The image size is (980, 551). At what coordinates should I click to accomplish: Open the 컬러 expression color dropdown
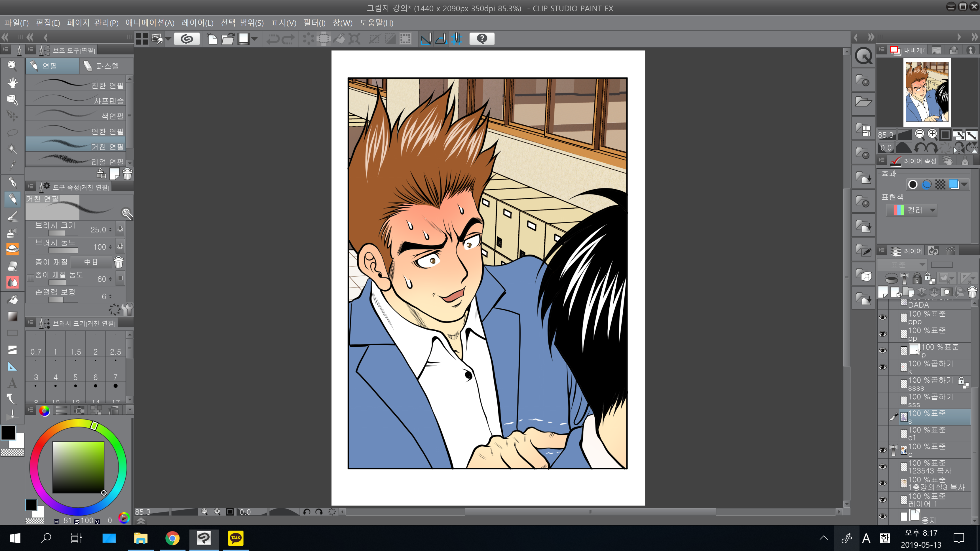[x=912, y=210]
